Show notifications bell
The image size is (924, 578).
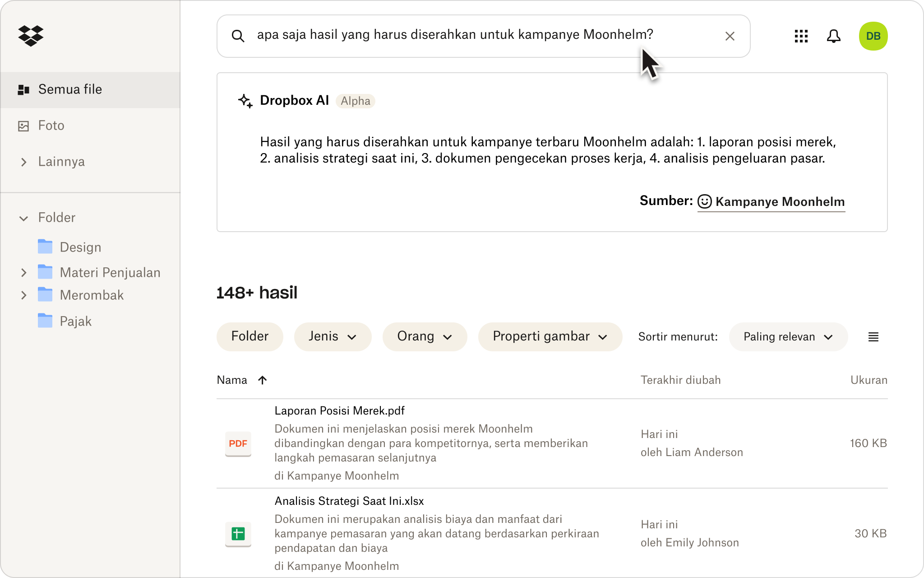coord(833,36)
